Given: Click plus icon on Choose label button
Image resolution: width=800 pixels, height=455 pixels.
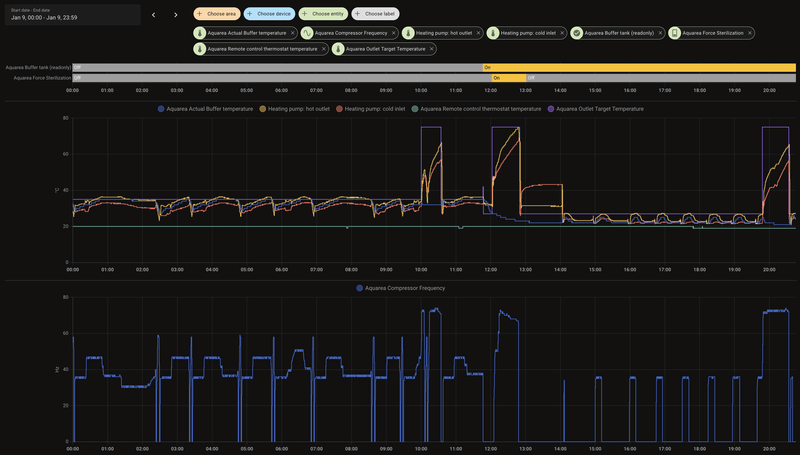Looking at the screenshot, I should tap(357, 14).
